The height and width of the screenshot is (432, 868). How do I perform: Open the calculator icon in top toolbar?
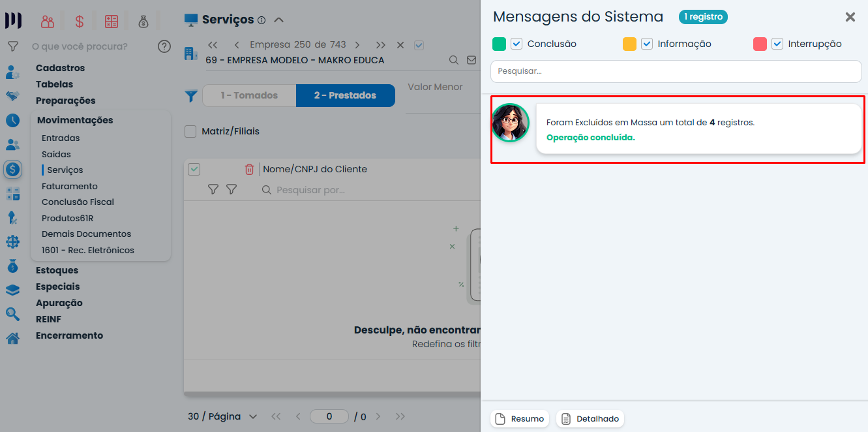[x=112, y=22]
